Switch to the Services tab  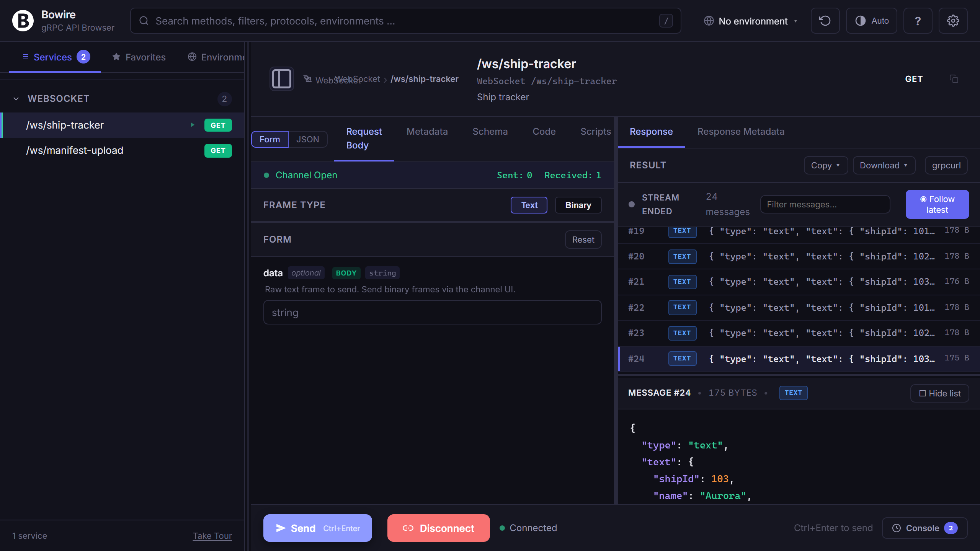point(55,57)
